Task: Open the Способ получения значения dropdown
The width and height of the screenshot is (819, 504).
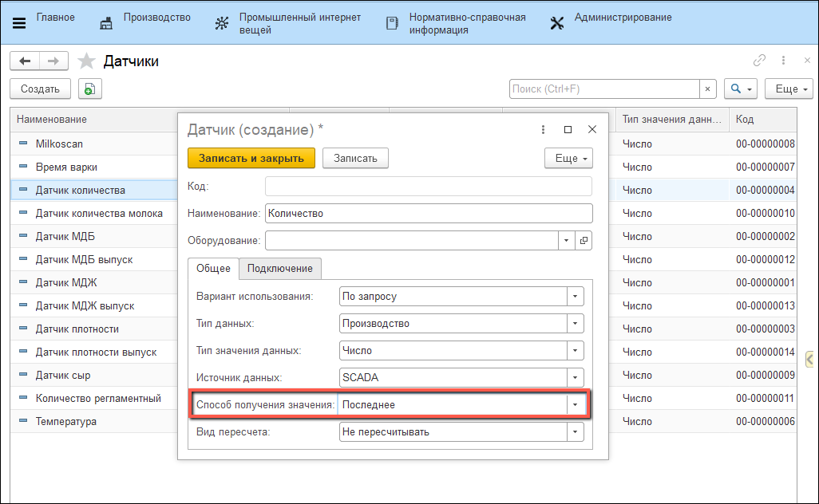Action: (575, 405)
